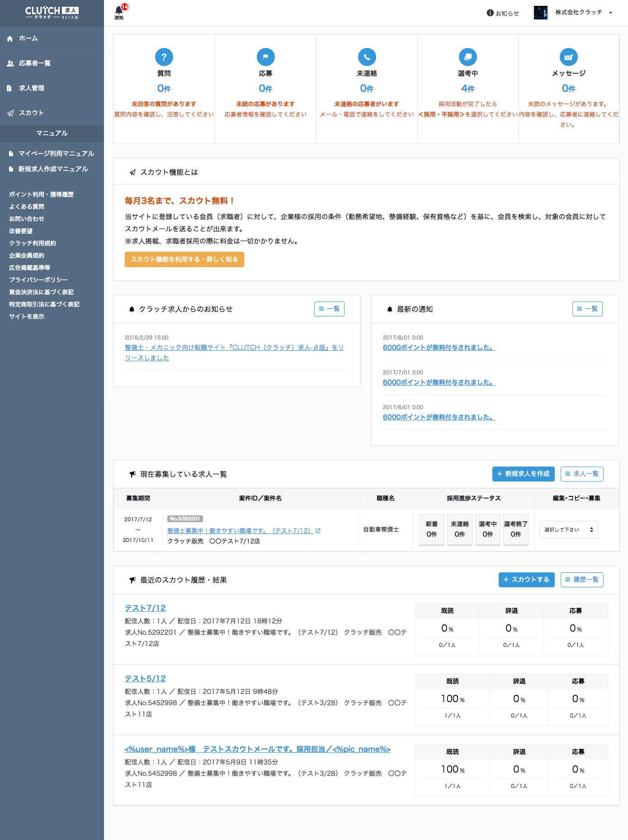The image size is (628, 840).
Task: Click the 新規求人を作成 button
Action: (x=523, y=474)
